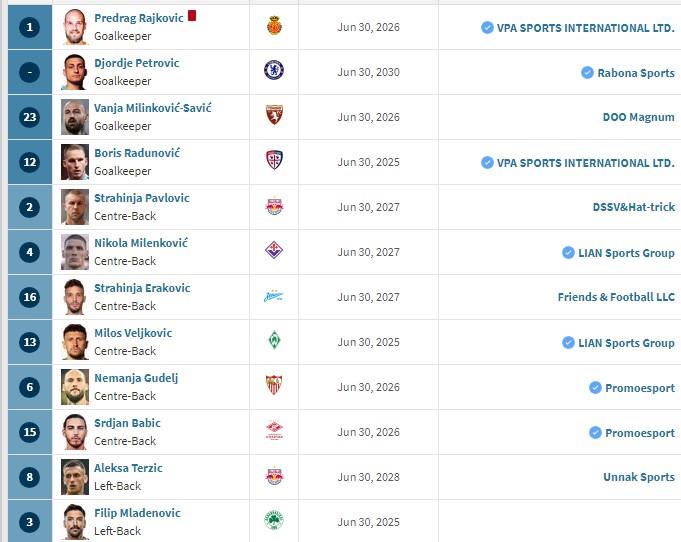This screenshot has height=542, width=681.
Task: Click Nemanja Gudelj's portrait thumbnail
Action: (74, 387)
